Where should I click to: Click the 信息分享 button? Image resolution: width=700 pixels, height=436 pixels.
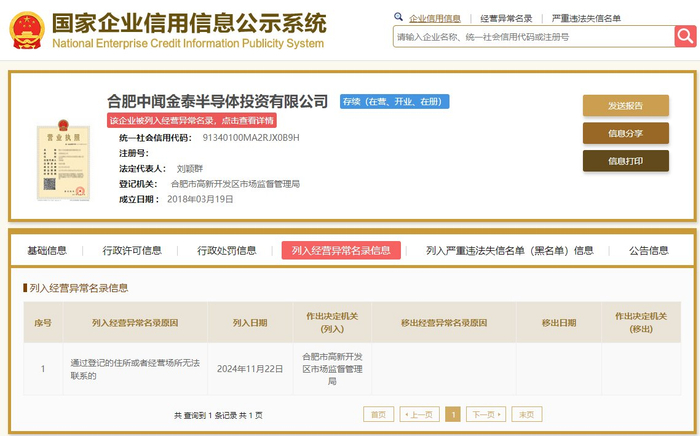(x=625, y=133)
